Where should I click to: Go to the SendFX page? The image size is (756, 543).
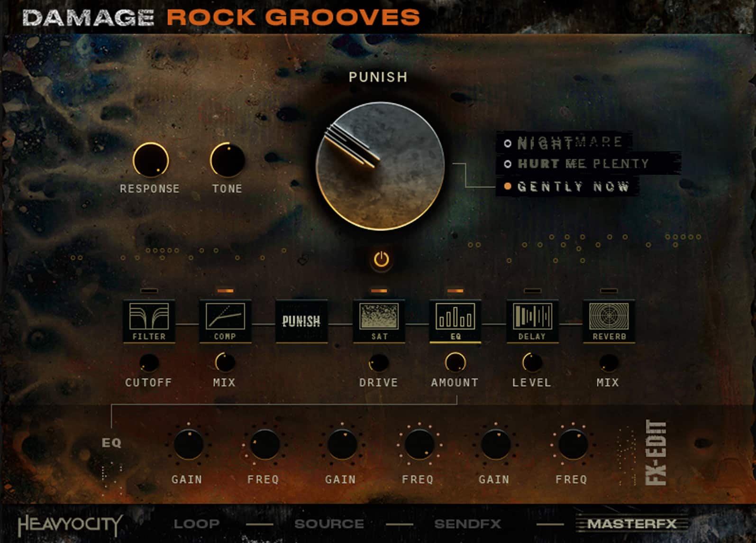point(467,524)
